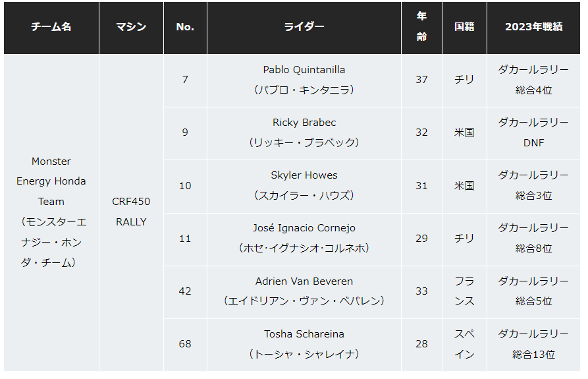The width and height of the screenshot is (588, 379).
Task: Select the Monster Energy Honda Team cell
Action: click(x=51, y=212)
